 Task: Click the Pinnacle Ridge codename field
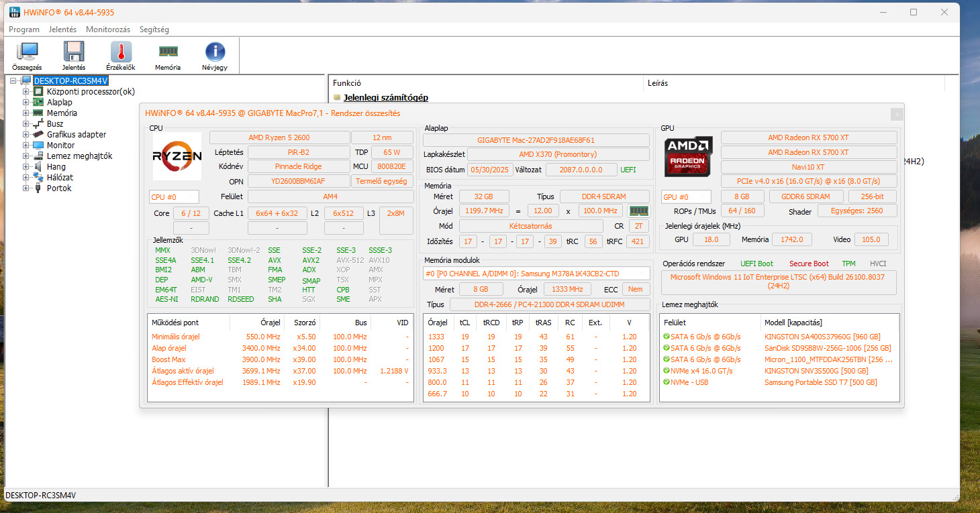pos(299,166)
